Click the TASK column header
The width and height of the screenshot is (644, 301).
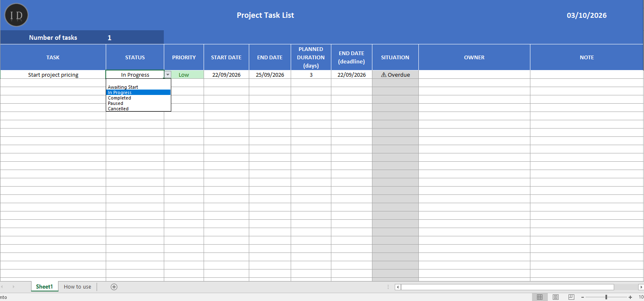point(53,57)
